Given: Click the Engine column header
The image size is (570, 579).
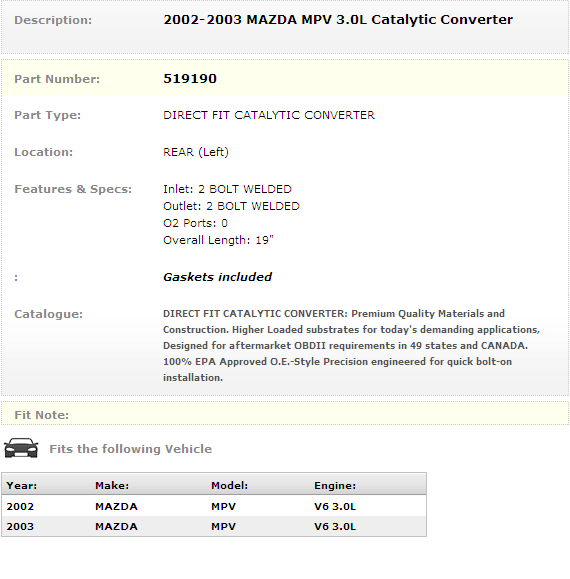Looking at the screenshot, I should pos(335,485).
